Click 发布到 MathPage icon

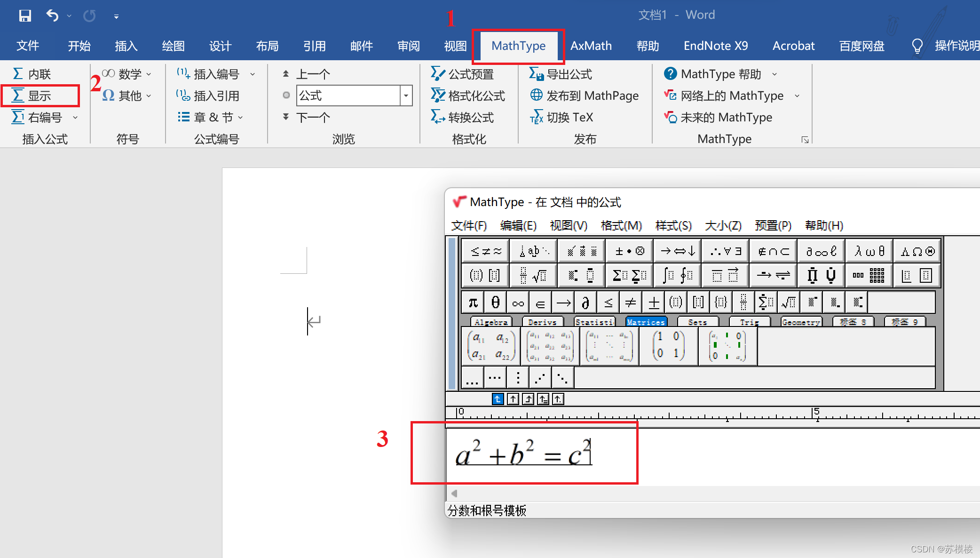click(x=537, y=95)
